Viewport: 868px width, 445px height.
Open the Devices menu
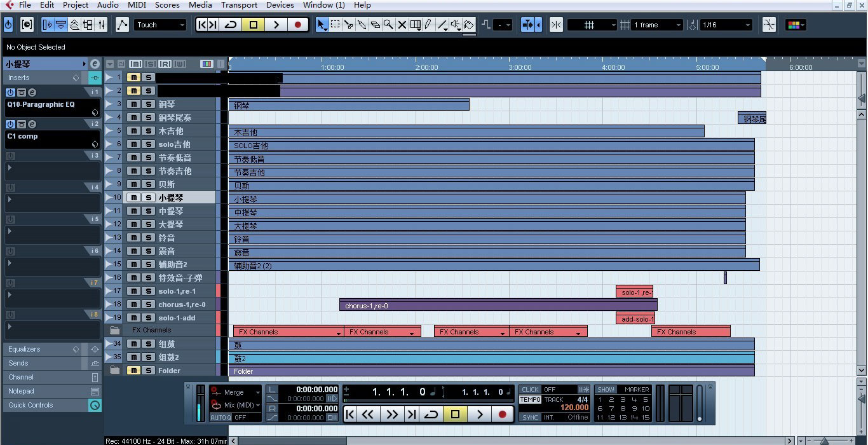click(280, 5)
